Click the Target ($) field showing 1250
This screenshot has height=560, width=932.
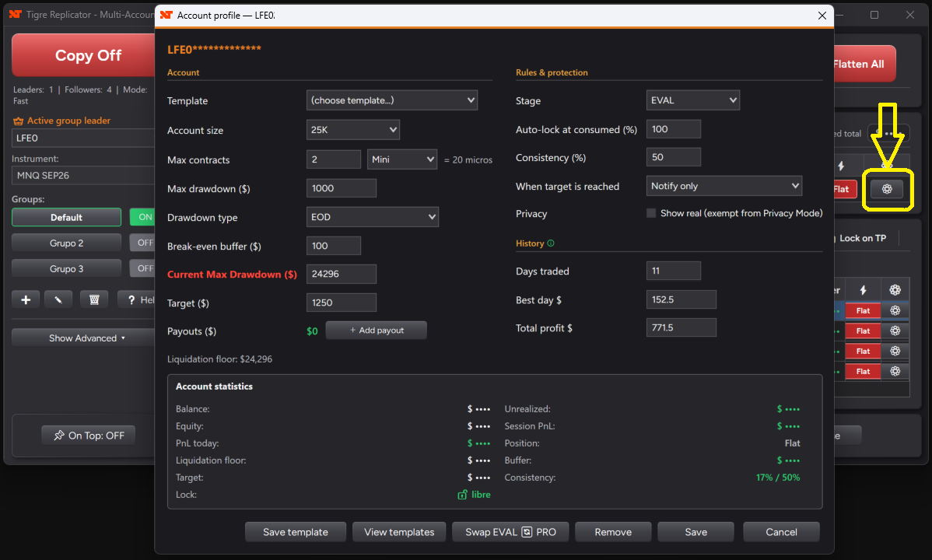coord(342,302)
